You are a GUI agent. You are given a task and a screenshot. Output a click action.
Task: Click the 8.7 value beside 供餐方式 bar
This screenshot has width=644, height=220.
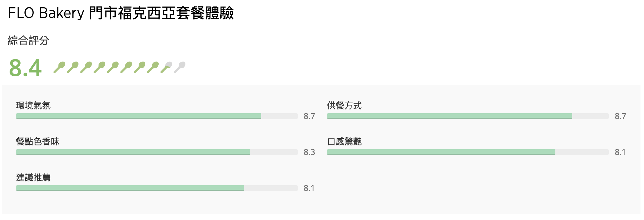620,116
